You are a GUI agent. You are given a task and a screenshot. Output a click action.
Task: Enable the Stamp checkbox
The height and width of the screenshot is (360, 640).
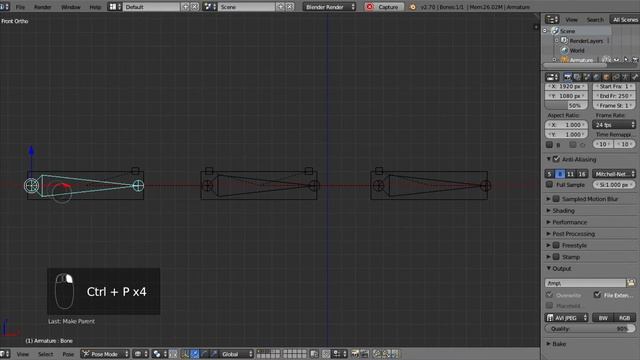[556, 257]
